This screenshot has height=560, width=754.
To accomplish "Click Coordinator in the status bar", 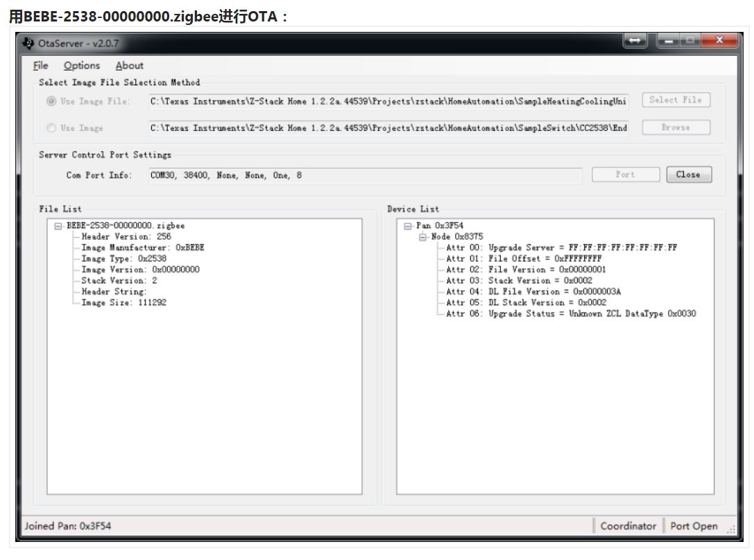I will (628, 526).
